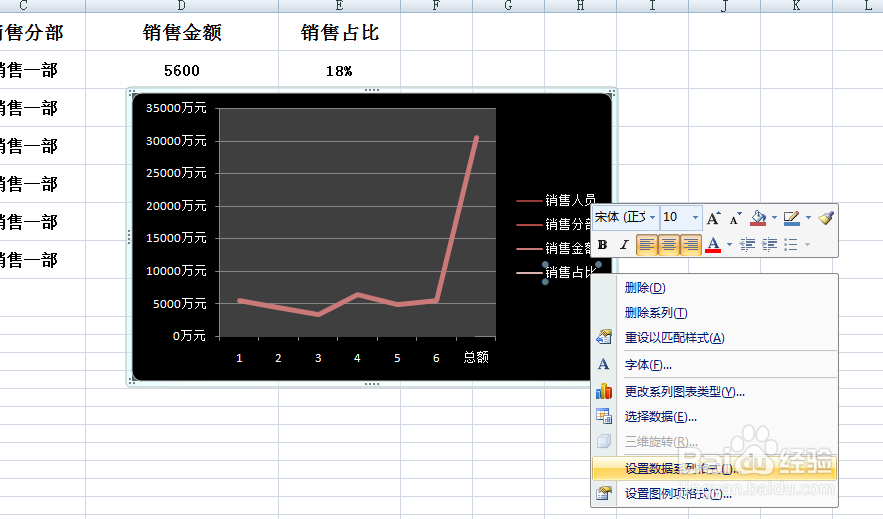883x519 pixels.
Task: Apply shape fill with the paint bucket icon
Action: [x=759, y=218]
